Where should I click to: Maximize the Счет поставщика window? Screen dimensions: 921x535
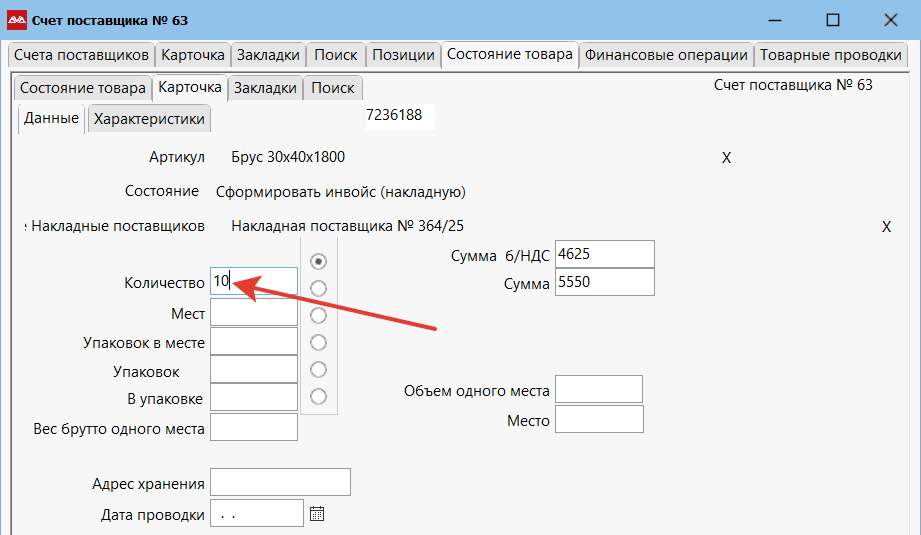[x=832, y=20]
